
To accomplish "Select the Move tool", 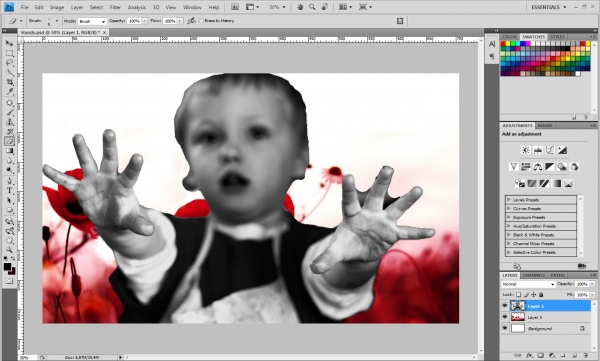I will tap(9, 43).
